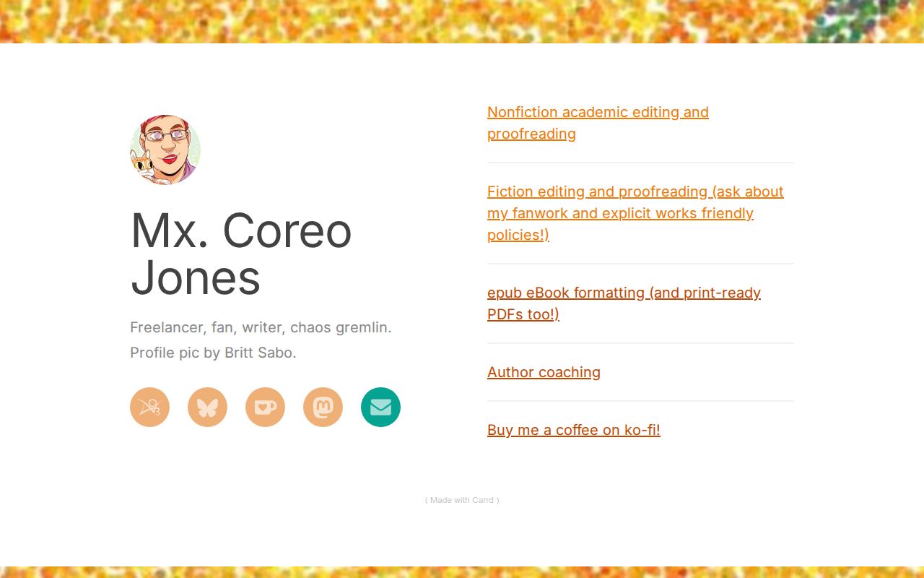
Task: Open the AO3 profile icon
Action: point(149,407)
